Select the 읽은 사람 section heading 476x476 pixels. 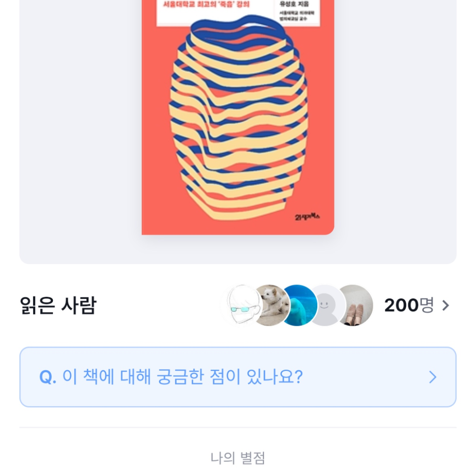[x=58, y=305]
